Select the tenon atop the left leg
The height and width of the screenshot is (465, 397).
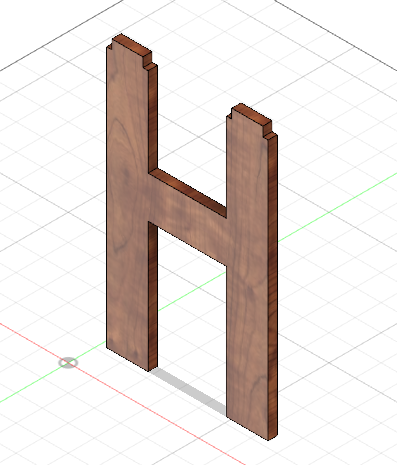click(132, 48)
